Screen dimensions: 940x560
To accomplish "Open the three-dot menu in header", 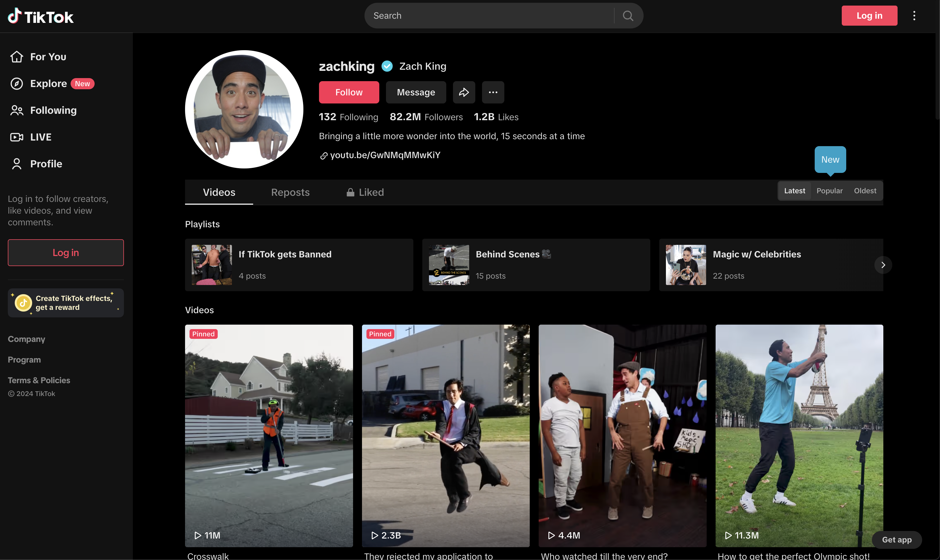I will point(914,16).
